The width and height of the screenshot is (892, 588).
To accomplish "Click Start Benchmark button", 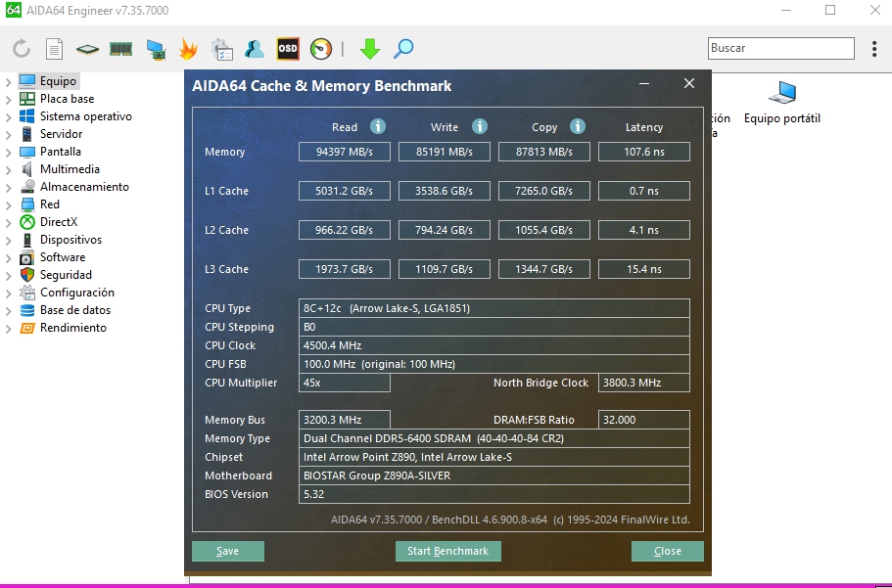I will pyautogui.click(x=447, y=551).
